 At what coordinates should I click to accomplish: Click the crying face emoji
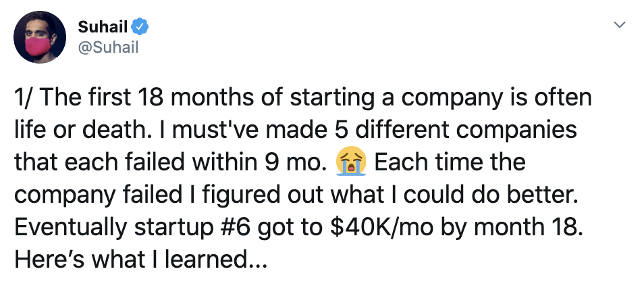tap(350, 161)
